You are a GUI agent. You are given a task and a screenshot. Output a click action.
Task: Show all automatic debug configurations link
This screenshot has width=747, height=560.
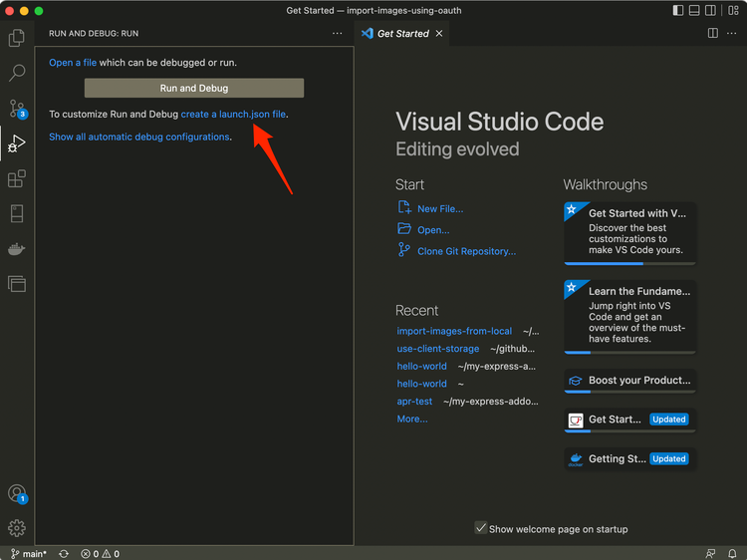coord(139,137)
